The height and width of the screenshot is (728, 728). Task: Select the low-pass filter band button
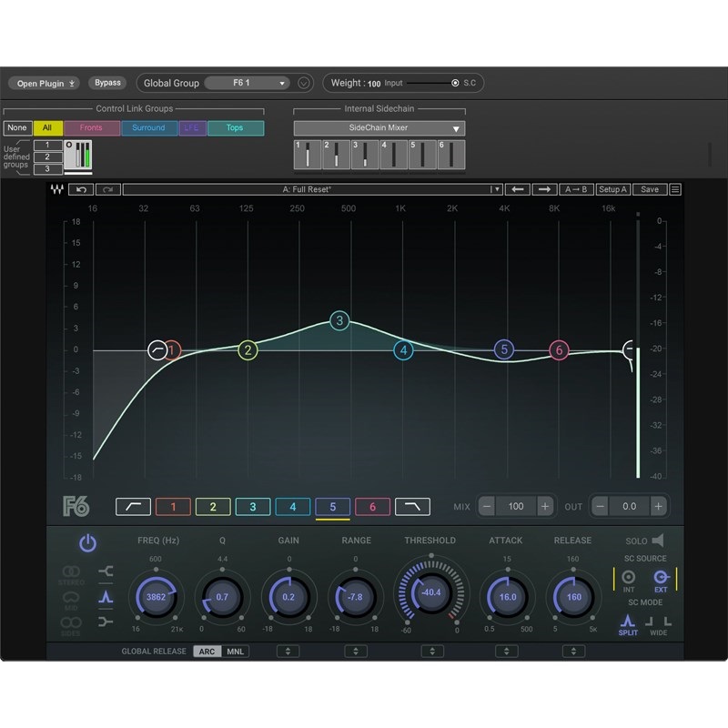pos(412,507)
